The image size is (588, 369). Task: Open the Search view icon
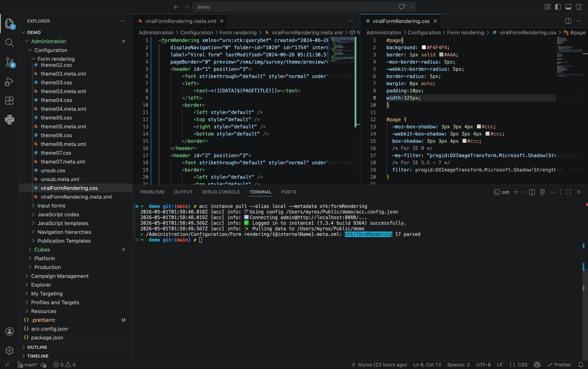point(10,43)
